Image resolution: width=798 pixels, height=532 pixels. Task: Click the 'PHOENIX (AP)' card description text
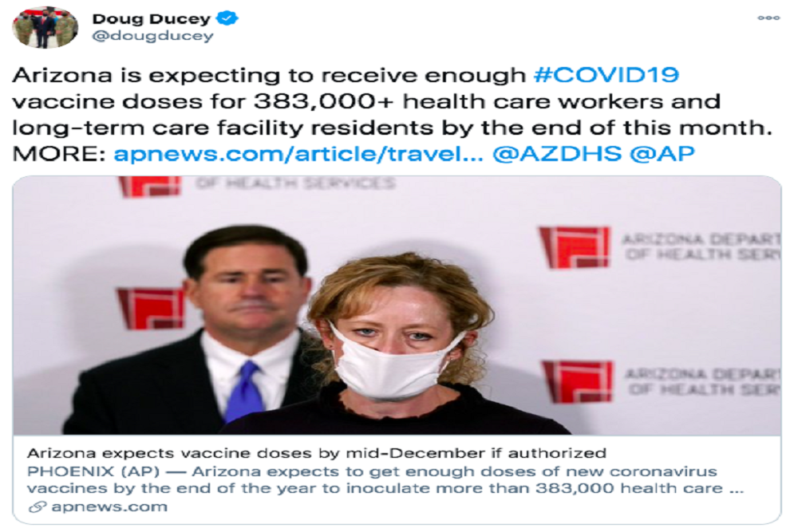pyautogui.click(x=93, y=471)
